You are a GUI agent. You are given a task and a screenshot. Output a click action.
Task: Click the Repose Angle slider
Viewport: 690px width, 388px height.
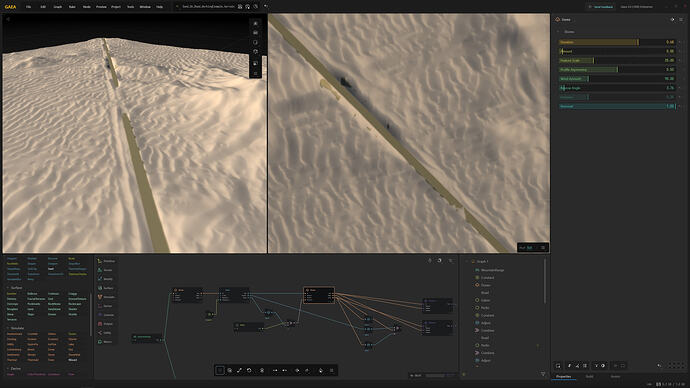[x=617, y=88]
